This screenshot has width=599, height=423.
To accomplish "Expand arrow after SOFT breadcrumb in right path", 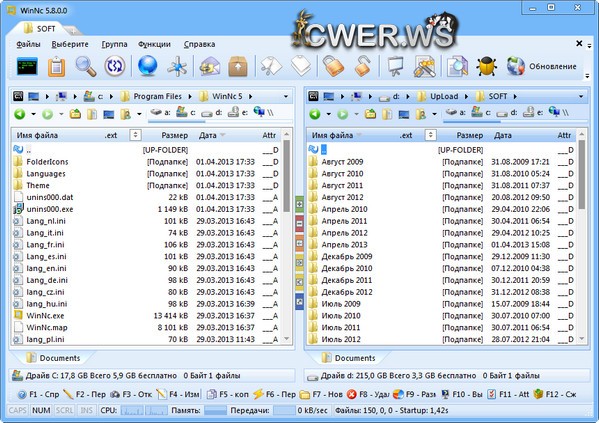I will (x=515, y=97).
